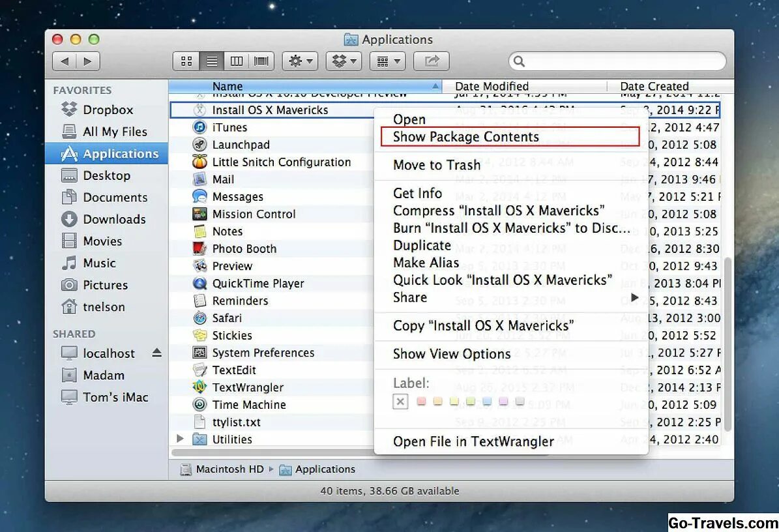Select the ttylist.txt file
The height and width of the screenshot is (532, 779).
271,422
